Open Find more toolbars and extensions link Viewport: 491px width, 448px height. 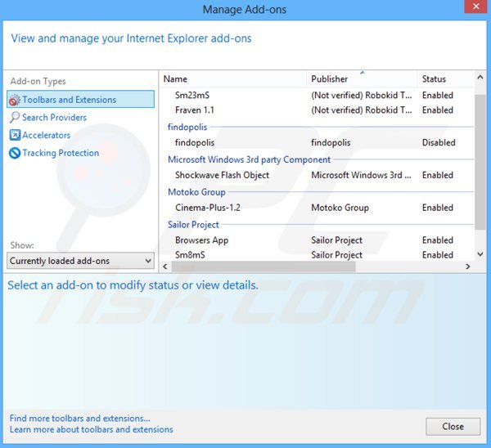[x=80, y=418]
